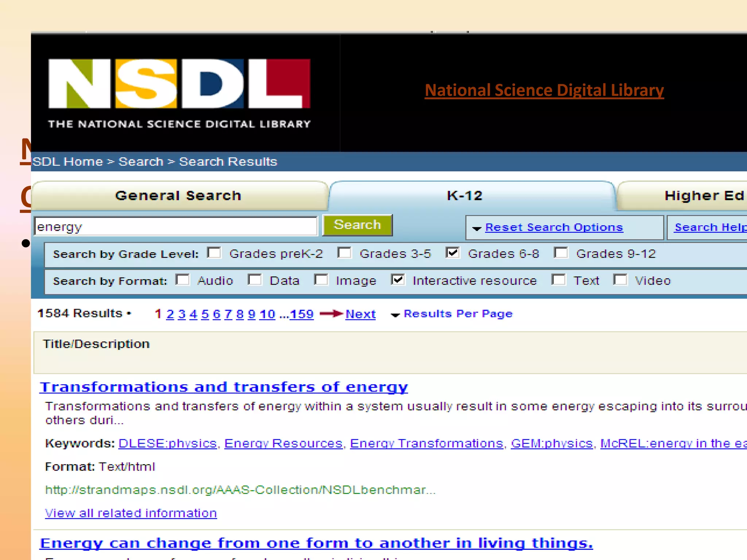Go to results page 3
The image size is (747, 560).
click(182, 314)
